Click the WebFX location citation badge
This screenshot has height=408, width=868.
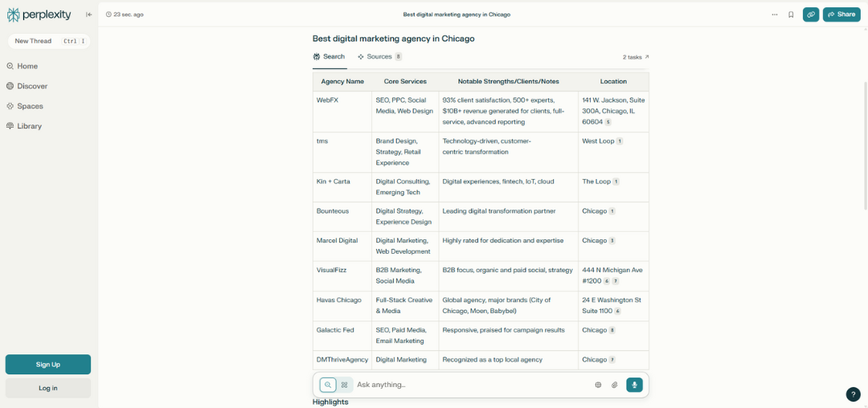point(608,122)
